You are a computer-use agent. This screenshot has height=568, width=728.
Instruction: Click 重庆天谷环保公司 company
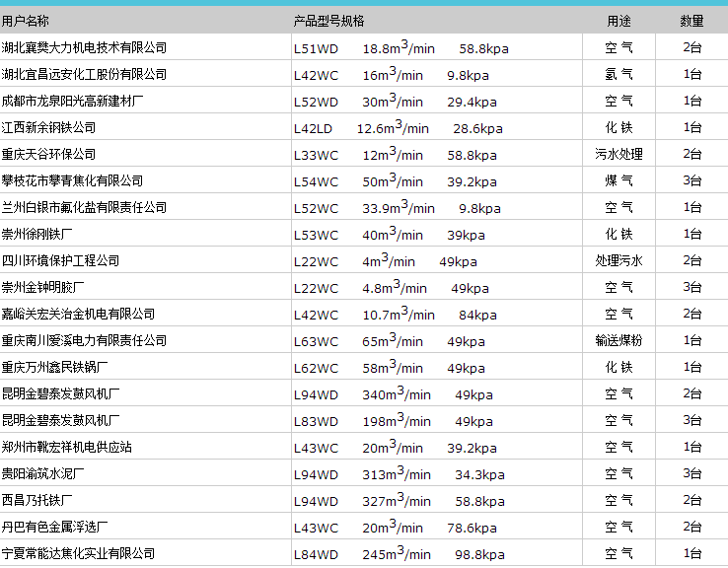(48, 154)
